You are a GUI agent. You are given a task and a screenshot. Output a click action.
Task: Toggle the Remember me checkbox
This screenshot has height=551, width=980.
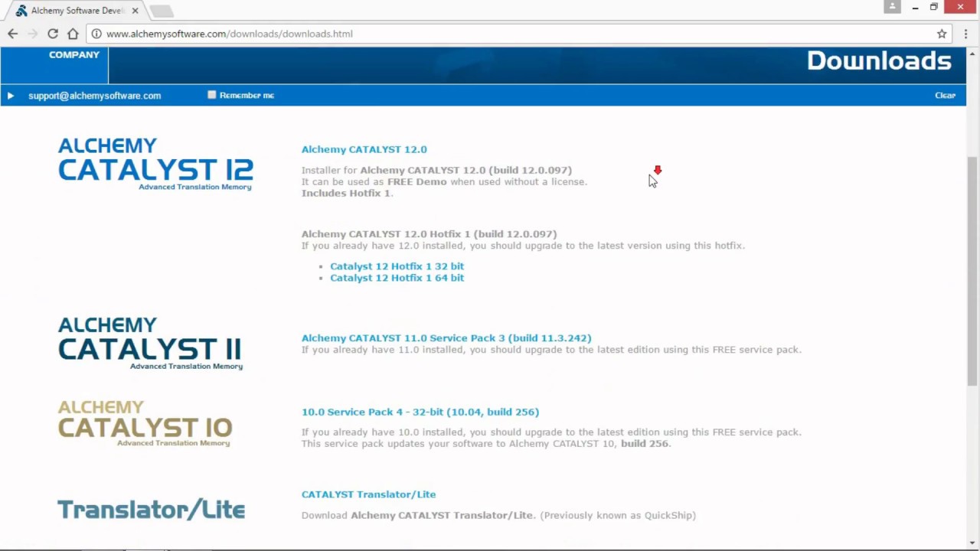click(212, 95)
